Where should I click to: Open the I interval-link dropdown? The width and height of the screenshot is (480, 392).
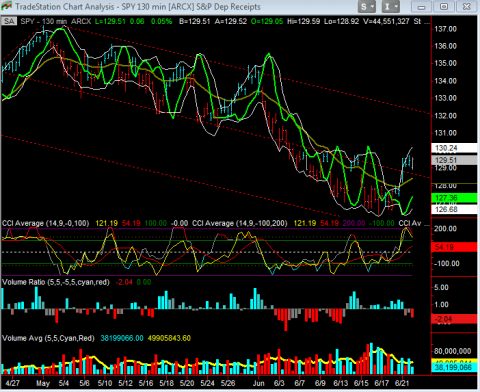tap(391, 6)
